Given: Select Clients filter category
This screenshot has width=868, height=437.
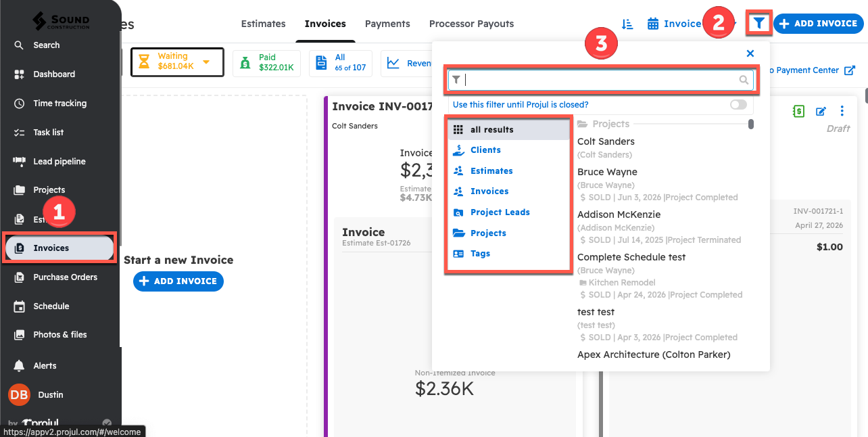Looking at the screenshot, I should point(485,150).
